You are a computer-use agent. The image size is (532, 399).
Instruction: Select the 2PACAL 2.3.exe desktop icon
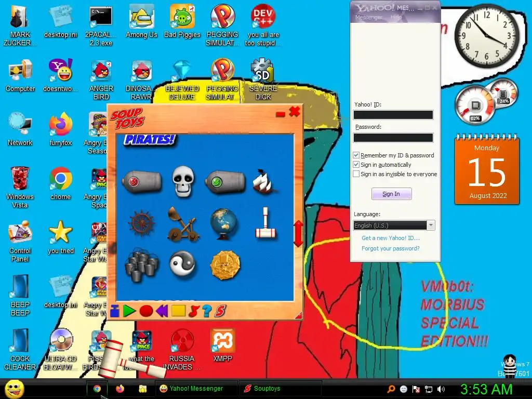[x=101, y=25]
